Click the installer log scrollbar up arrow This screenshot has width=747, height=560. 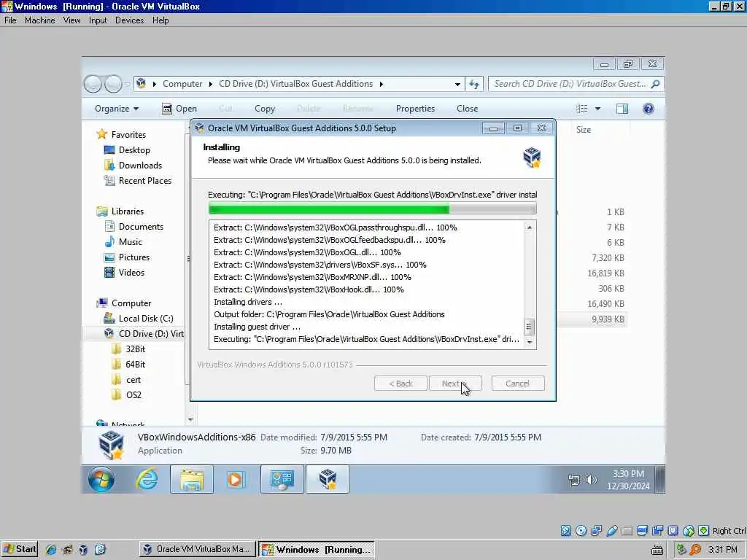pyautogui.click(x=530, y=227)
